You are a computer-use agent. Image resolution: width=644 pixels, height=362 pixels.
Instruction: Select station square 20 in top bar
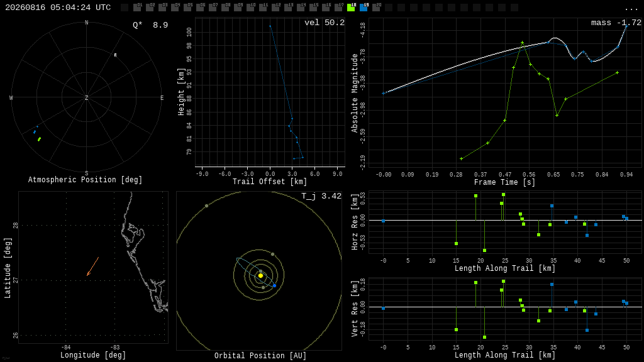click(x=376, y=8)
